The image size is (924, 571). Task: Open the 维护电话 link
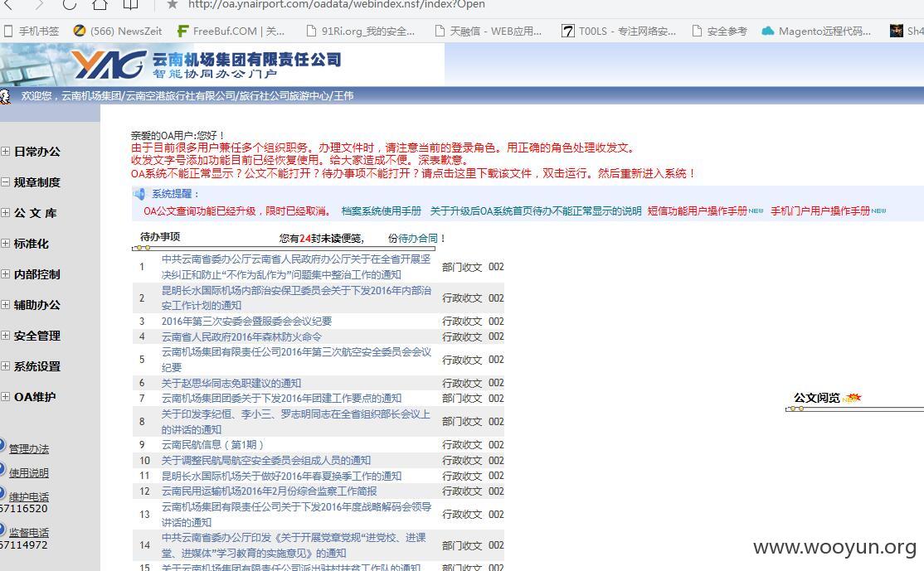pyautogui.click(x=29, y=497)
